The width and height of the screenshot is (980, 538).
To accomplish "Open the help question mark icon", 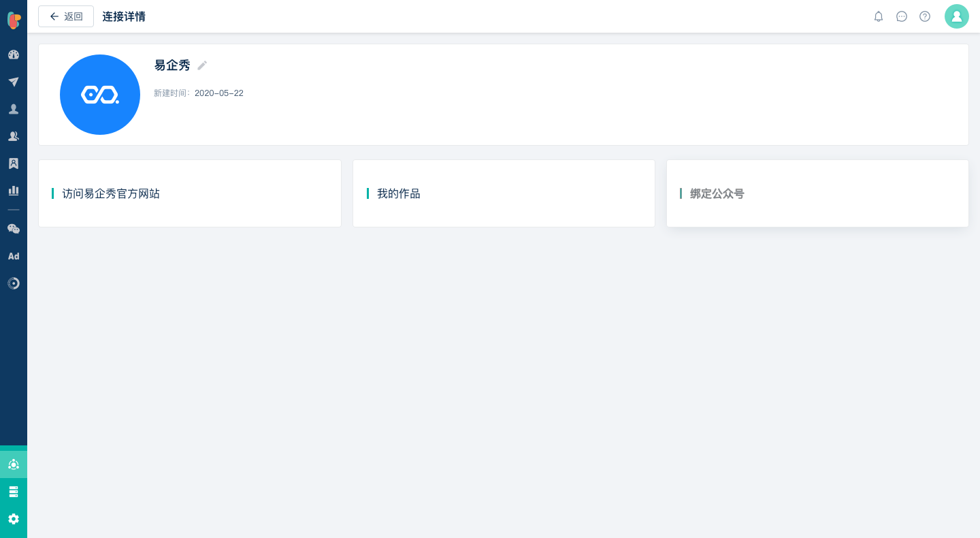I will 925,16.
